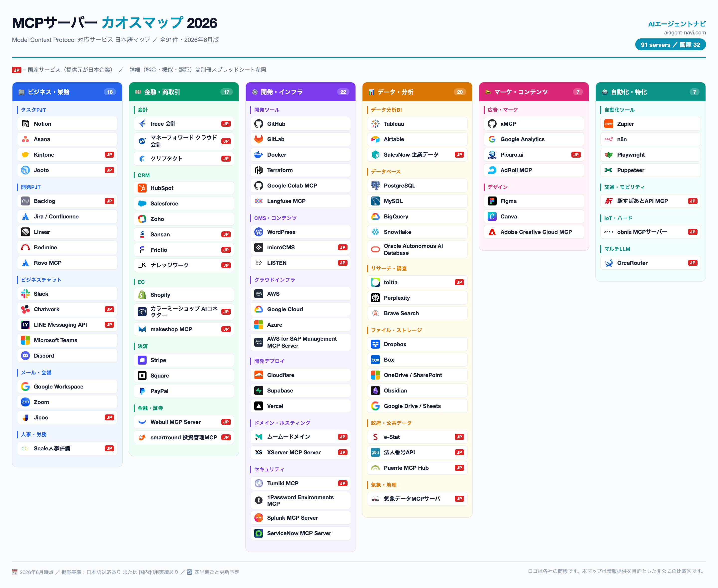Click the Figma logo icon

click(492, 201)
